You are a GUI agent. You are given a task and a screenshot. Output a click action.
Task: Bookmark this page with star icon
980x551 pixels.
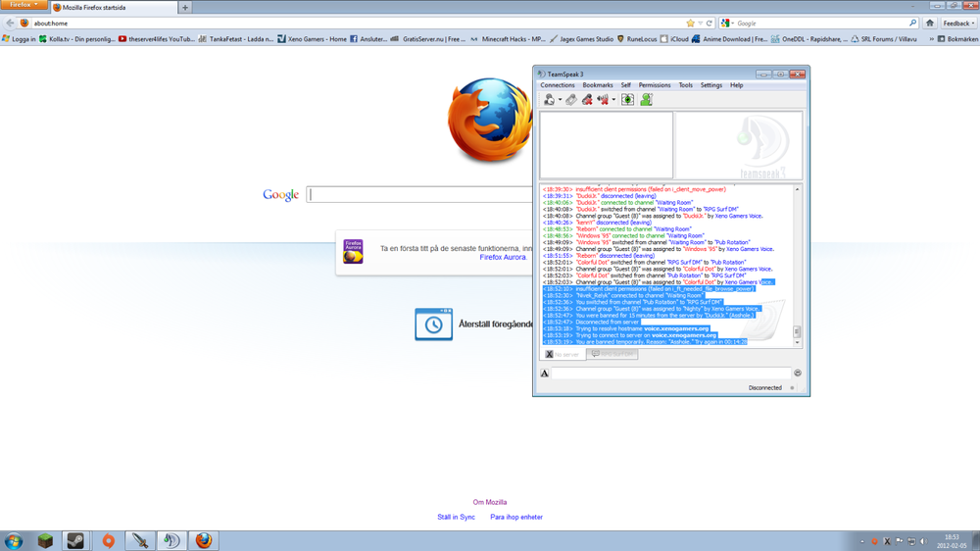coord(690,24)
